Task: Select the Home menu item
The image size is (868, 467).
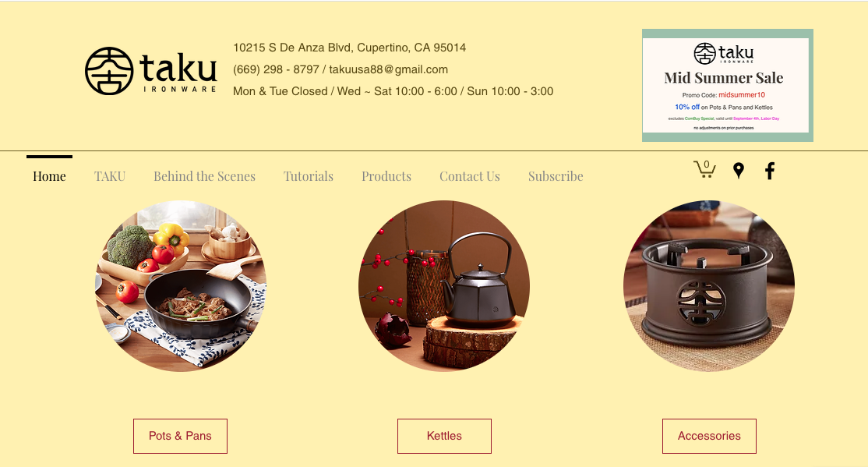Action: coord(49,176)
